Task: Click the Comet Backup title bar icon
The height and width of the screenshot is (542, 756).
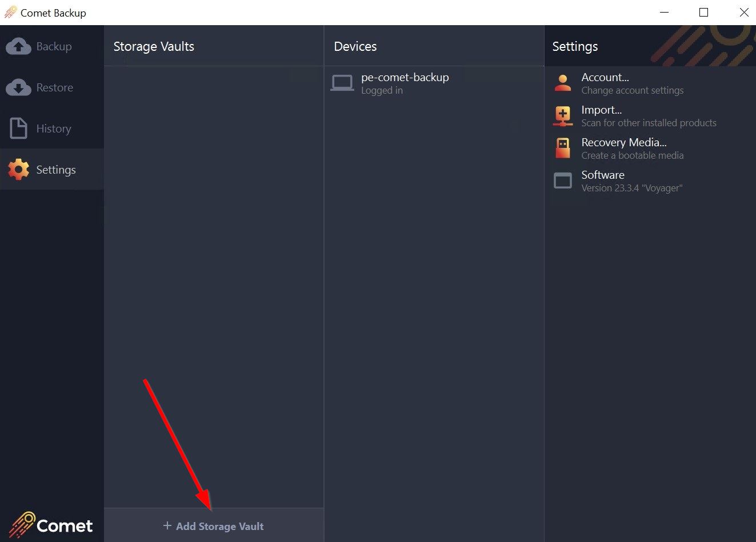Action: tap(10, 12)
